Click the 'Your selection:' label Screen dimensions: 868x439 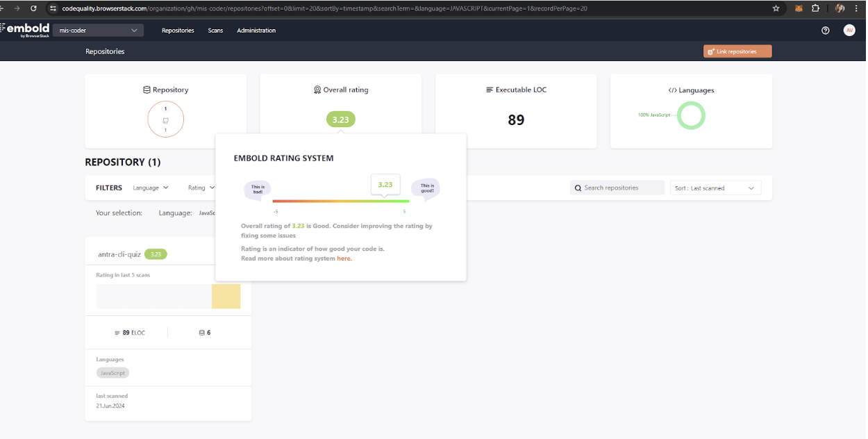pos(119,213)
